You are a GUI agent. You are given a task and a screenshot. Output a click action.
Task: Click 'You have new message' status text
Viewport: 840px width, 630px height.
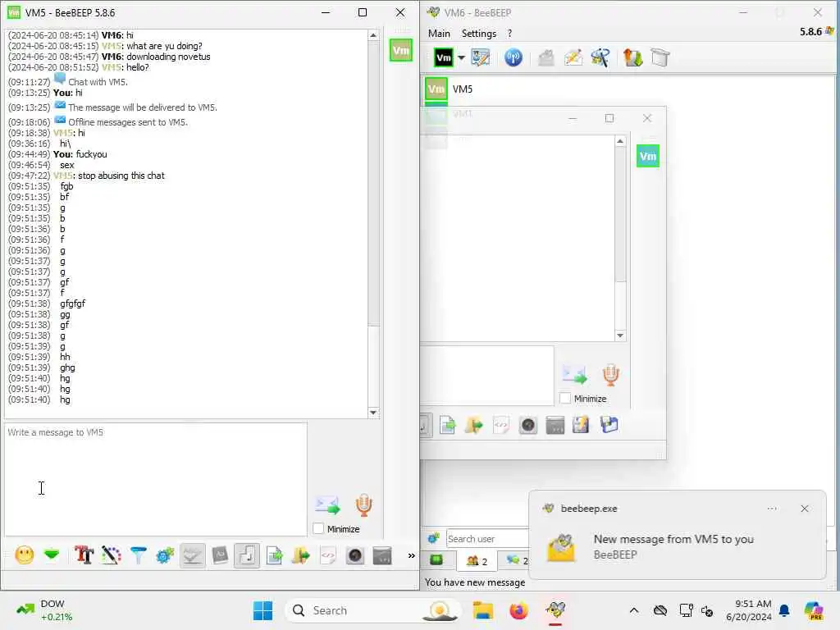[475, 582]
